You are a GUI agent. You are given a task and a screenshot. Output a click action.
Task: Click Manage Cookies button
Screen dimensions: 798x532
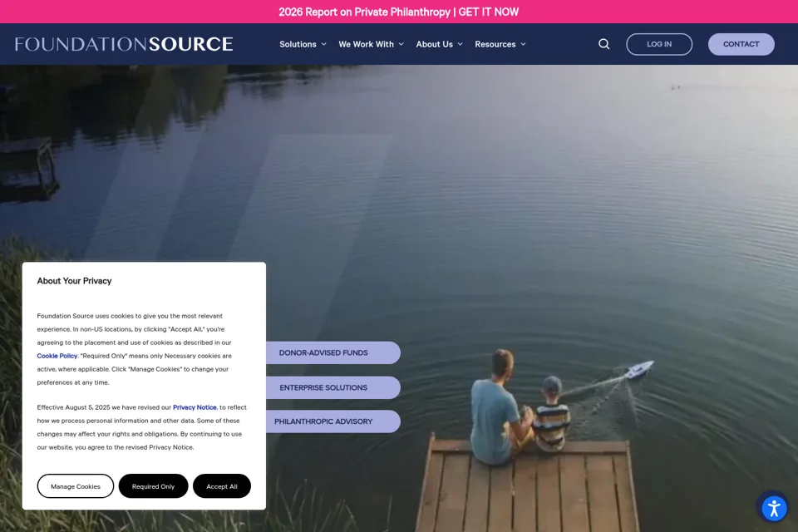(x=76, y=486)
